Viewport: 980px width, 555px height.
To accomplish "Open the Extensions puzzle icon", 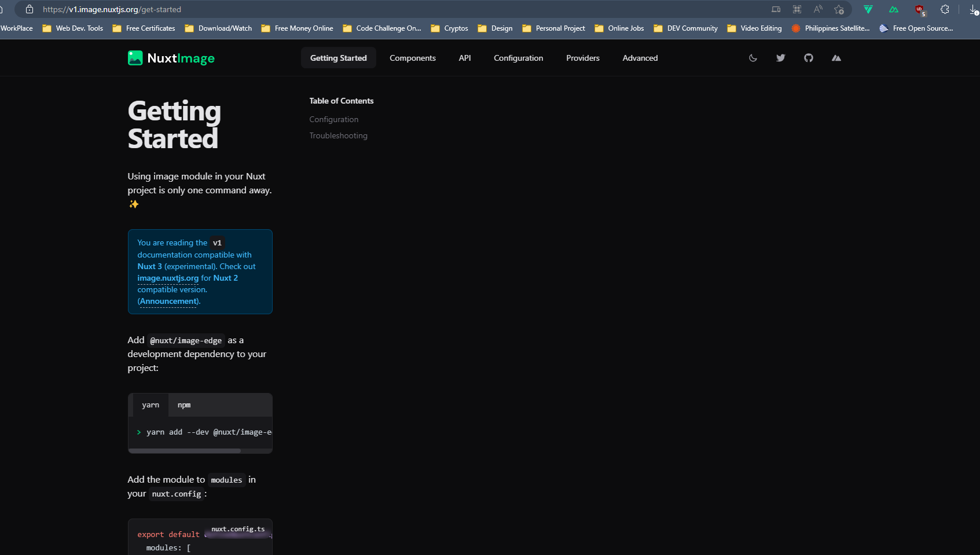I will point(945,9).
